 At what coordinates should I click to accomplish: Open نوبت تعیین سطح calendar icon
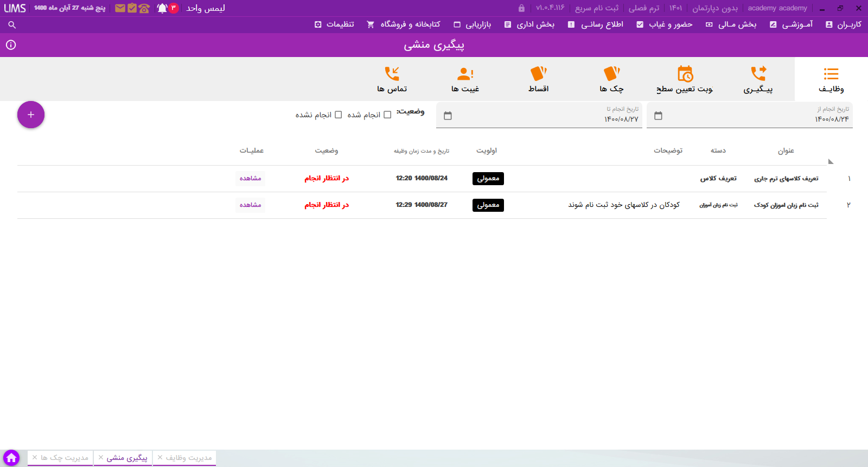click(685, 73)
